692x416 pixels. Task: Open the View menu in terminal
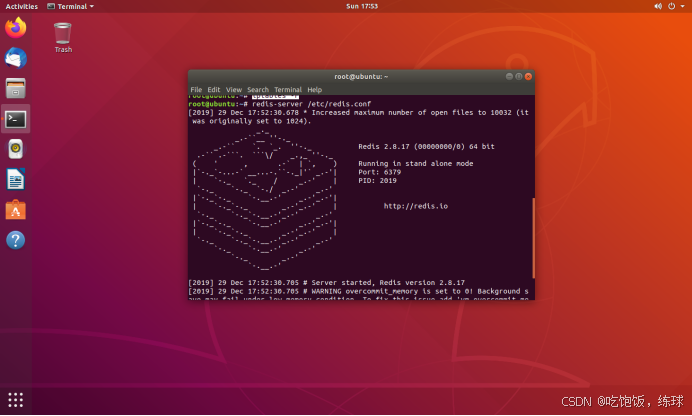[233, 90]
